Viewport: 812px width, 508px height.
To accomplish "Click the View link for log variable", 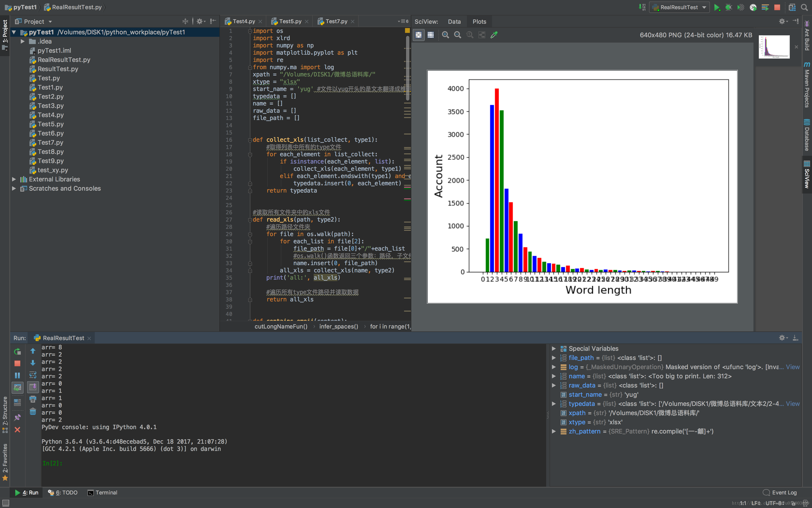I will click(792, 367).
